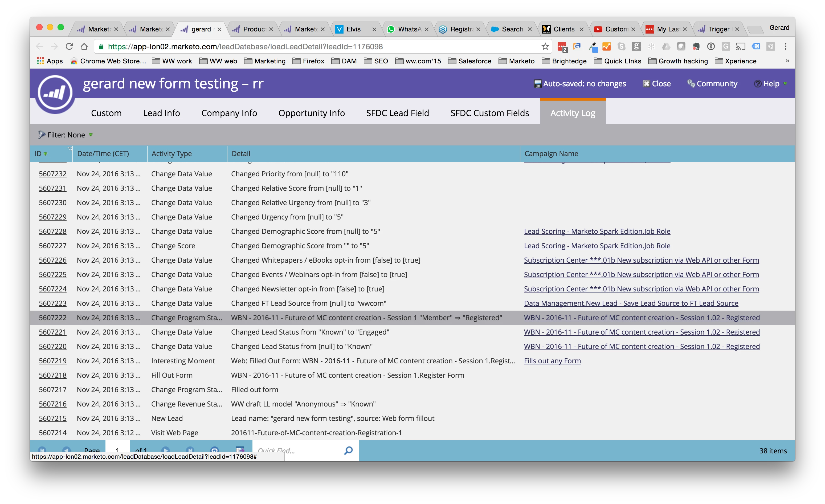Open the SFDC Custom Fields tab
The width and height of the screenshot is (825, 504).
pos(489,113)
